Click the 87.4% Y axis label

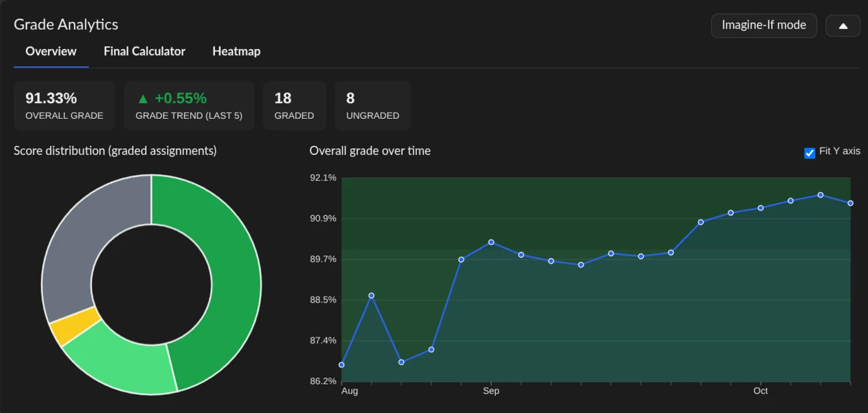[323, 341]
